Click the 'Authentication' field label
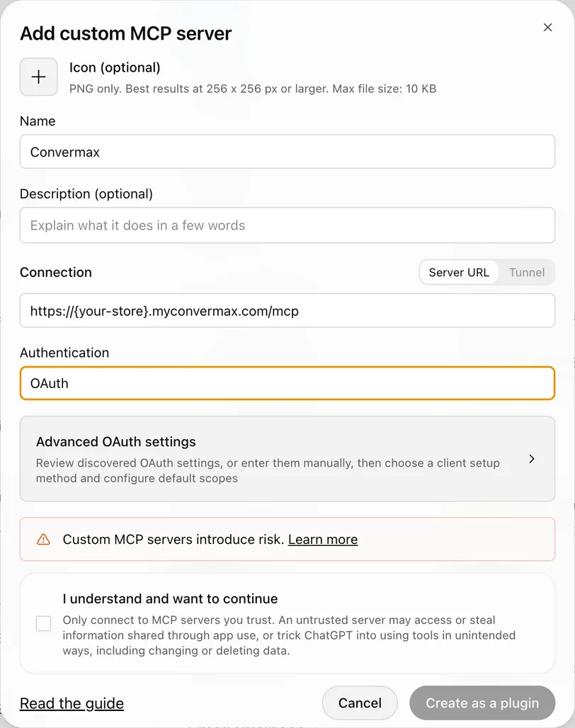Viewport: 575px width, 728px height. pyautogui.click(x=64, y=353)
